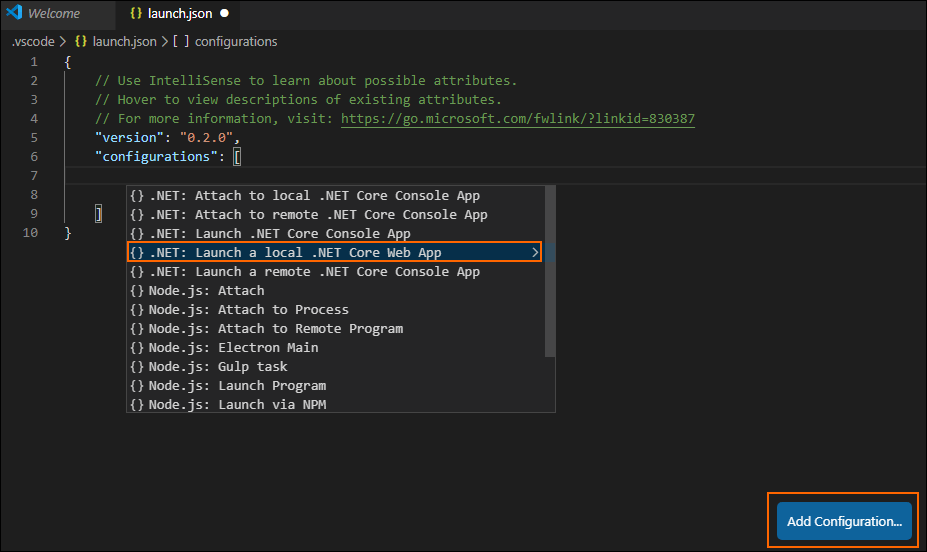Click unsaved dot on launch.json tab
927x552 pixels.
[x=224, y=14]
